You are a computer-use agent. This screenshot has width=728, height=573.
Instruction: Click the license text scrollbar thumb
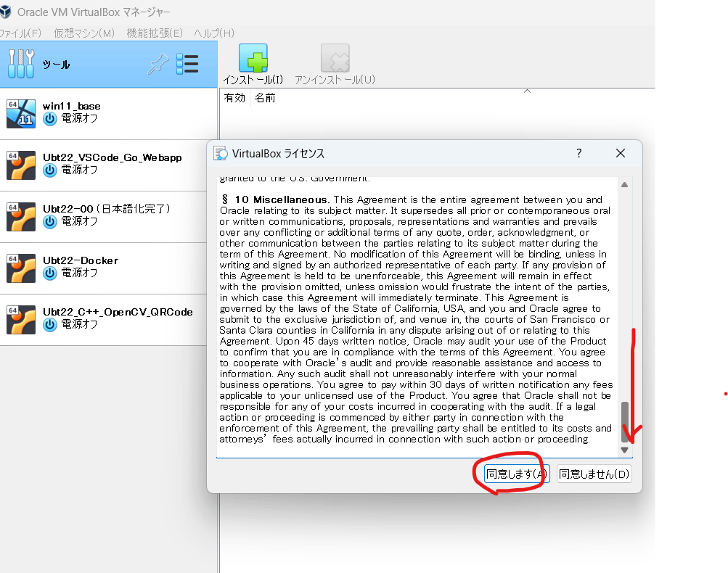(624, 421)
